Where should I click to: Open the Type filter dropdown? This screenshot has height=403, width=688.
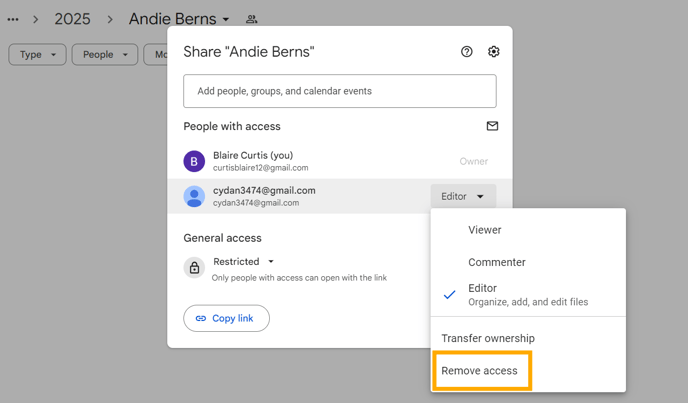pos(37,54)
